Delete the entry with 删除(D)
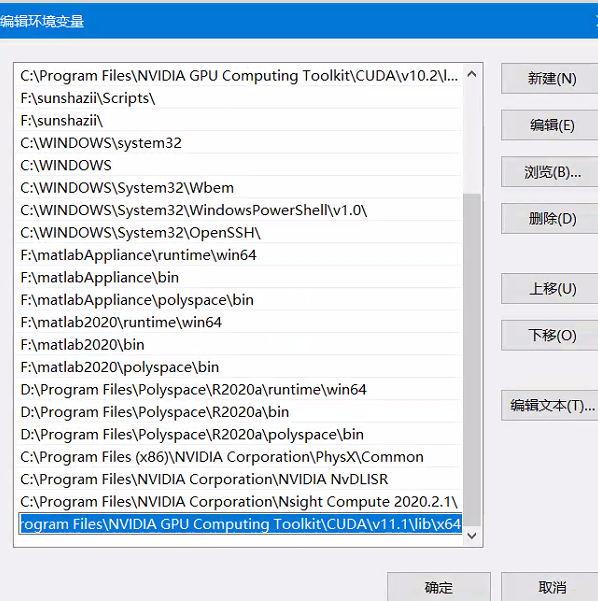This screenshot has height=601, width=598. 550,219
